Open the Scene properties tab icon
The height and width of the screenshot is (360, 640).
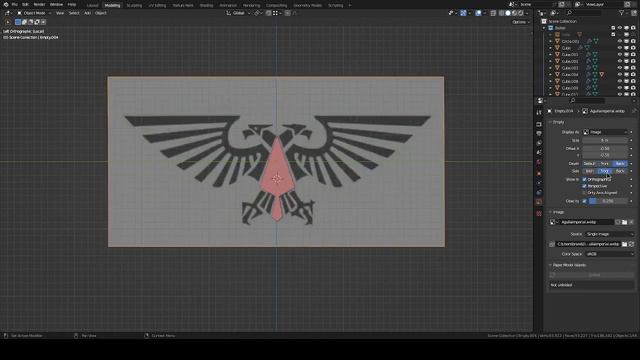pyautogui.click(x=539, y=152)
